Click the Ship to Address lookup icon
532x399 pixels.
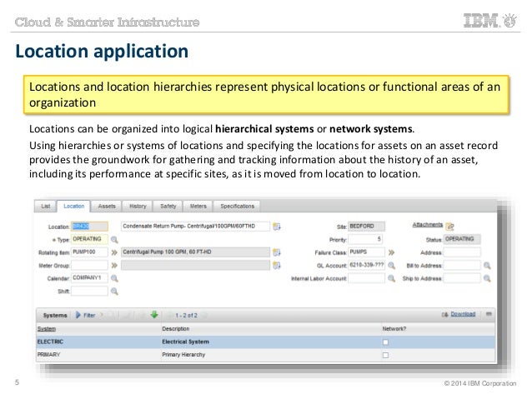[486, 278]
